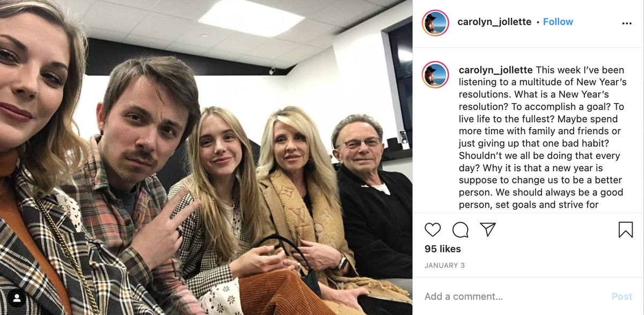Like the post with the heart icon
The height and width of the screenshot is (315, 644).
click(x=433, y=230)
